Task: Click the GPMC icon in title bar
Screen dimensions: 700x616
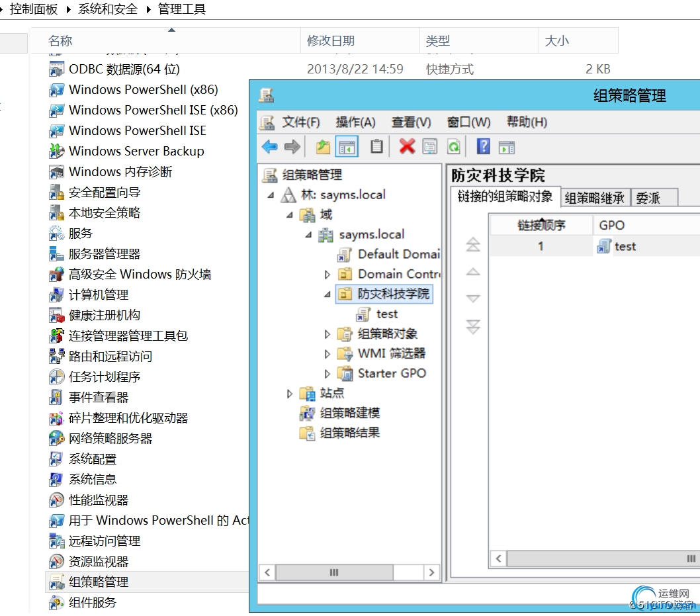Action: click(267, 95)
